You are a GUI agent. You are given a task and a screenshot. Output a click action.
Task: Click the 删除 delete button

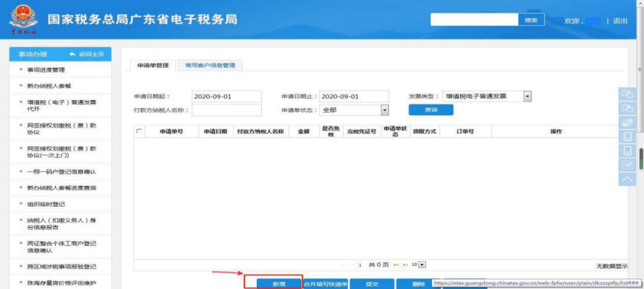419,284
